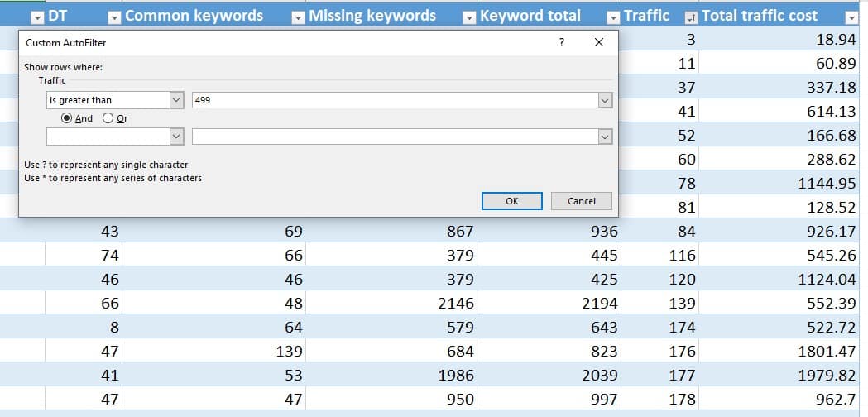Select Traffic cell with value 116

659,255
